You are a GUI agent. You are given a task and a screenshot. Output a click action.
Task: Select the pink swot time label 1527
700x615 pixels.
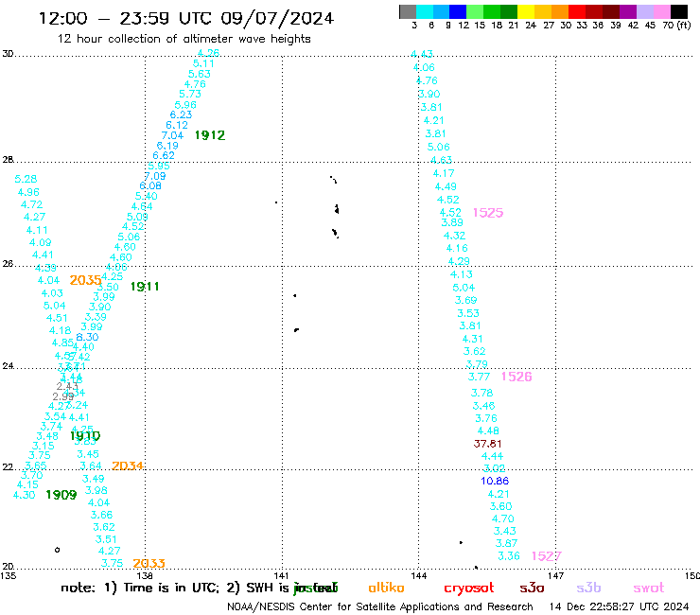(x=547, y=556)
